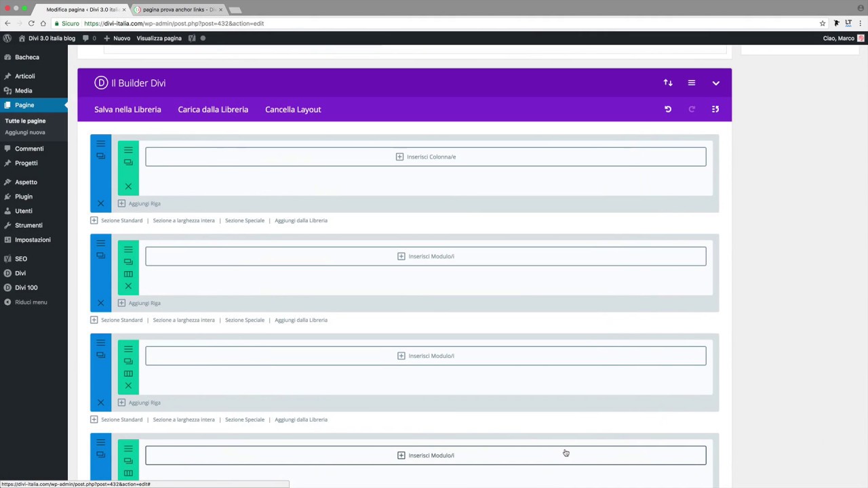The height and width of the screenshot is (488, 868).
Task: Open row settings in the second section
Action: (128, 249)
